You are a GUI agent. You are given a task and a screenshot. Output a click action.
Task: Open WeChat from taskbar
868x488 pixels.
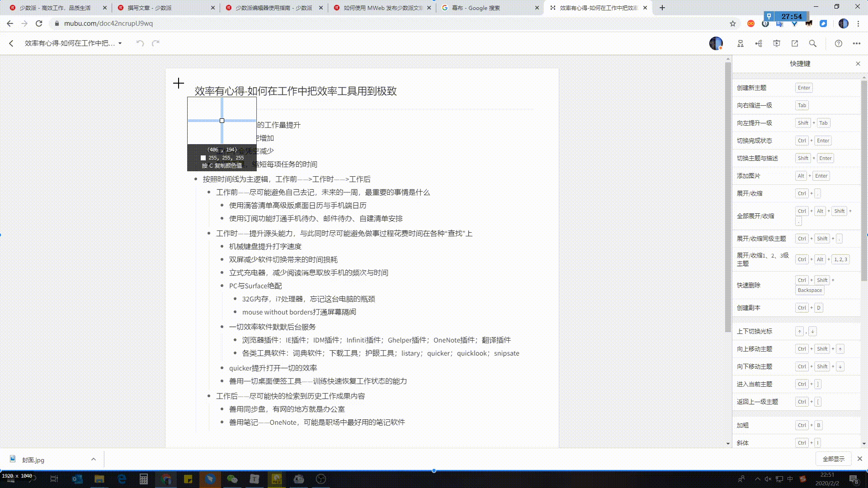232,479
